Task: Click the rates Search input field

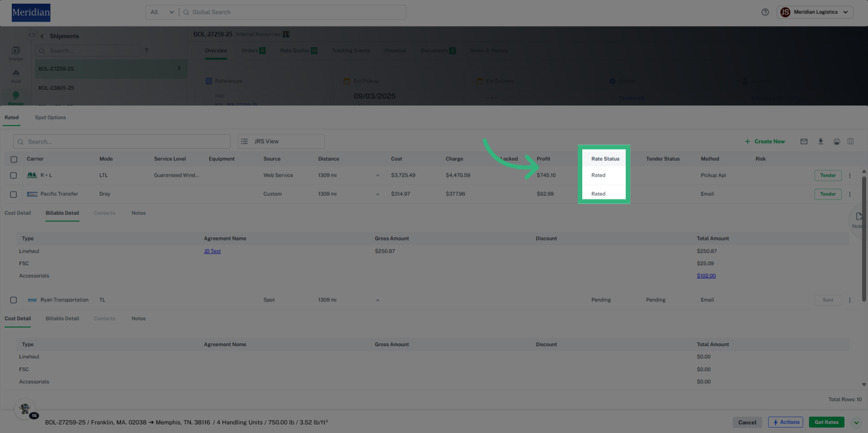Action: 122,142
